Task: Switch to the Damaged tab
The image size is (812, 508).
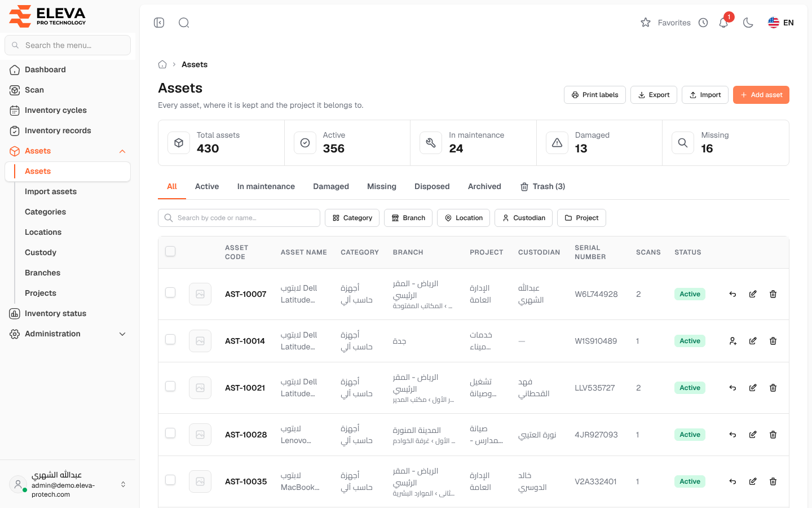Action: [331, 186]
